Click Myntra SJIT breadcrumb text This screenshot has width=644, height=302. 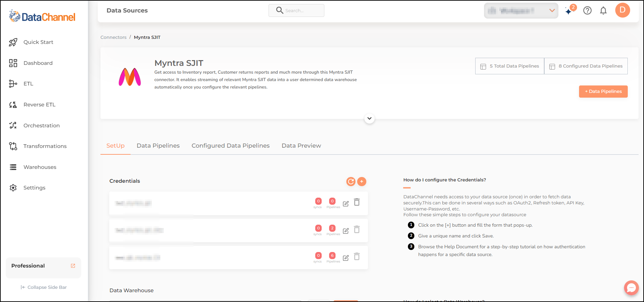[x=147, y=37]
